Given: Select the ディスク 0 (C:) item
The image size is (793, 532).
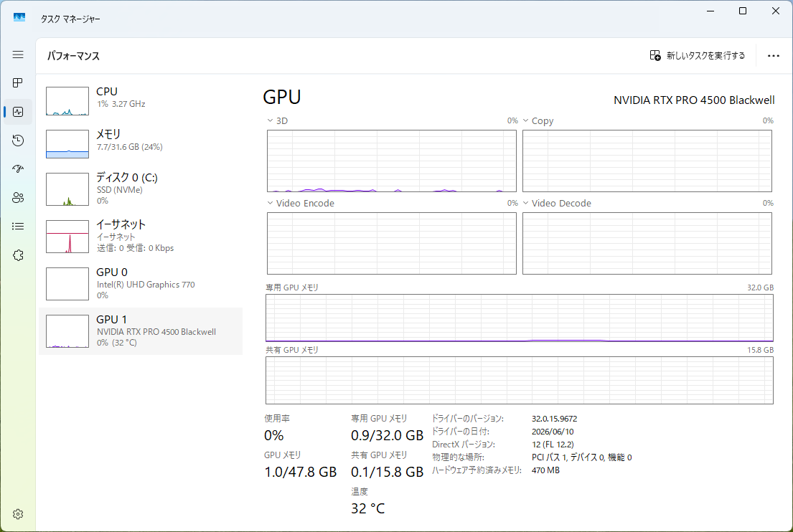Looking at the screenshot, I should point(141,189).
